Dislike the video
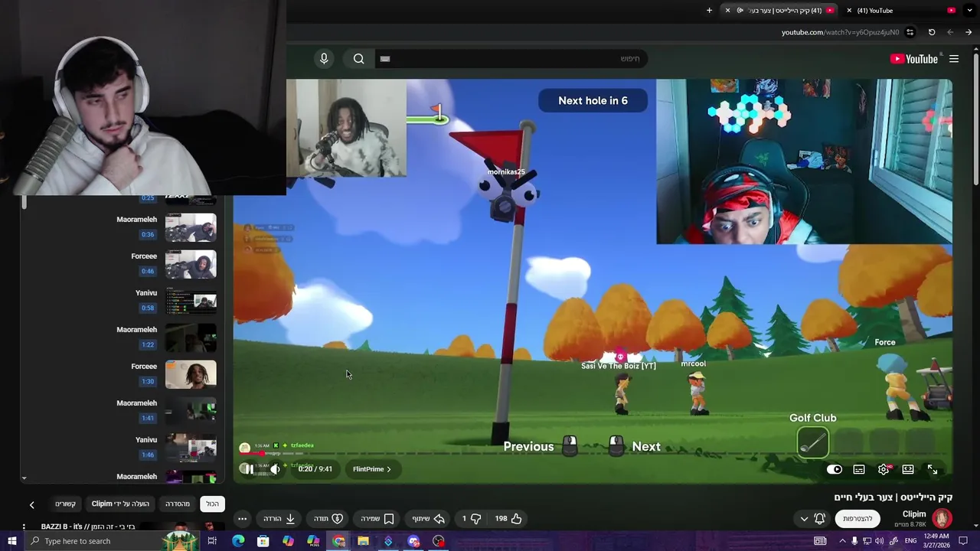 472,518
